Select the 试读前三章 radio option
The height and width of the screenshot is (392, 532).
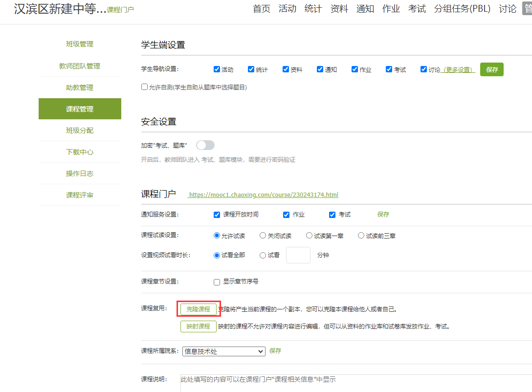[361, 235]
